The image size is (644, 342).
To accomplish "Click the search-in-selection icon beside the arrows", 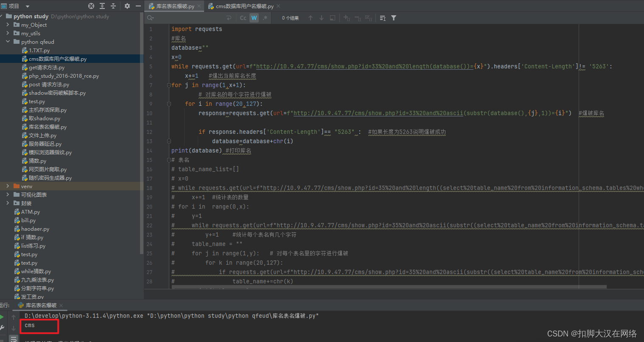I will pos(333,18).
